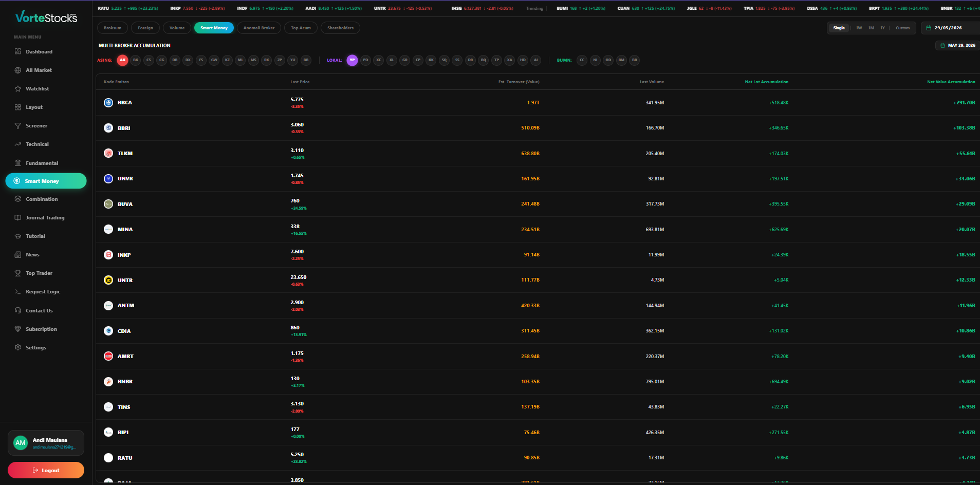Click the AMRT company logo
Viewport: 980px width, 485px height.
[108, 356]
